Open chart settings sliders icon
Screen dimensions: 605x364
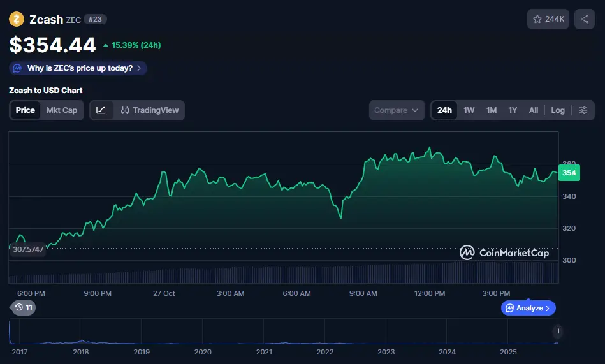click(583, 110)
